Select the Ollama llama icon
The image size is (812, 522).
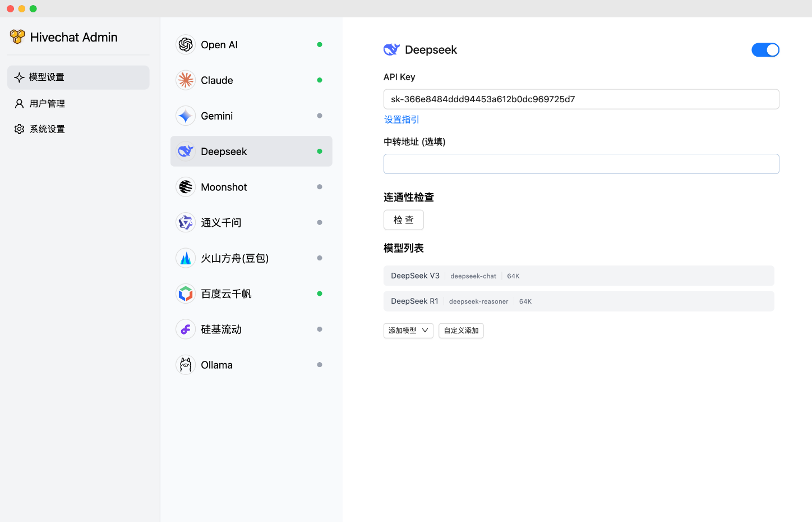click(x=186, y=365)
